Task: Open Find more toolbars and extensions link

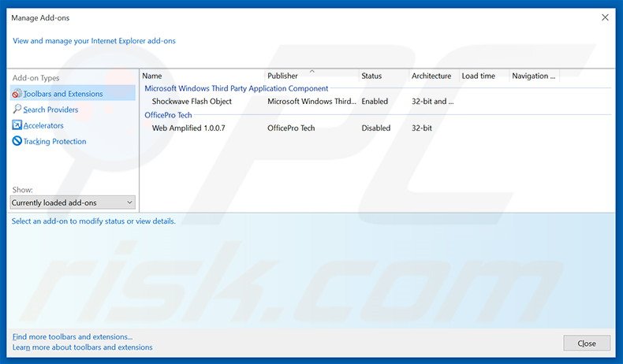Action: point(73,336)
